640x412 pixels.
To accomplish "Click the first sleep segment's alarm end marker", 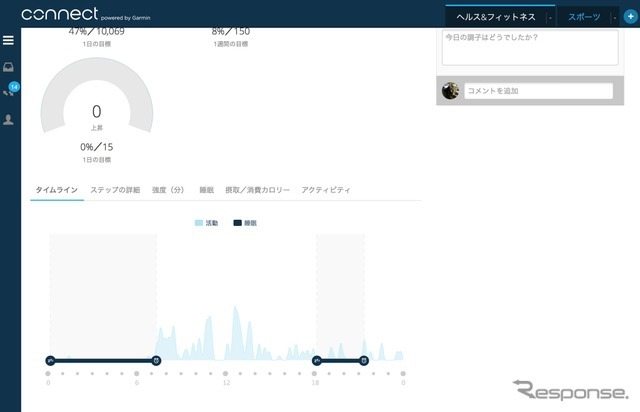I will point(156,360).
